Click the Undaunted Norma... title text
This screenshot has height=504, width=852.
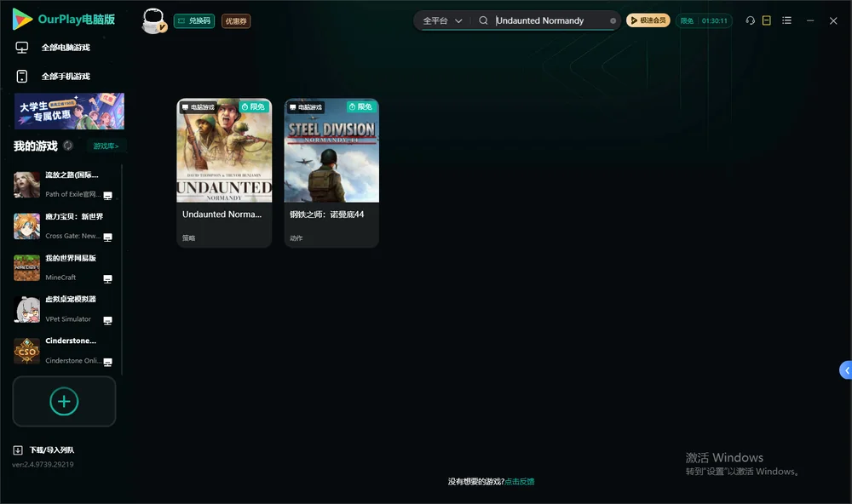[x=222, y=215]
